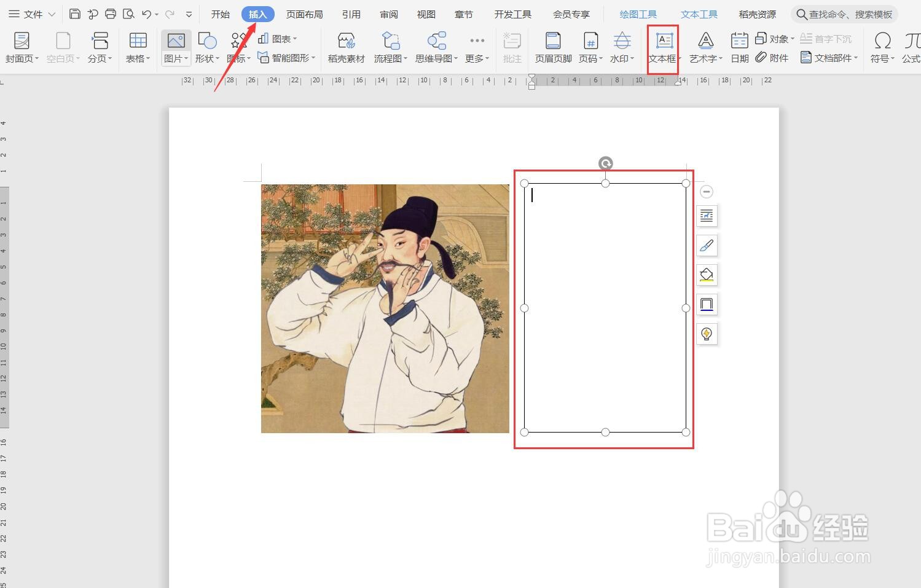Image resolution: width=921 pixels, height=588 pixels.
Task: Click the shape outline icon beside text box
Action: (707, 304)
